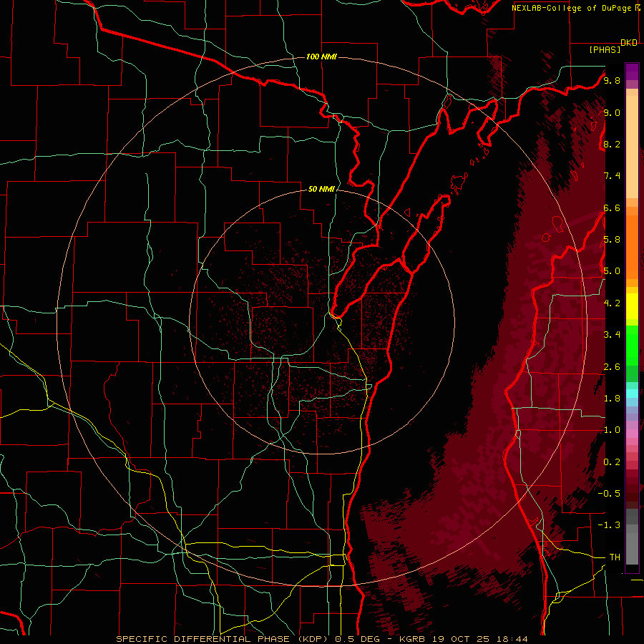Click the 2.6 value on the scale

[x=612, y=367]
